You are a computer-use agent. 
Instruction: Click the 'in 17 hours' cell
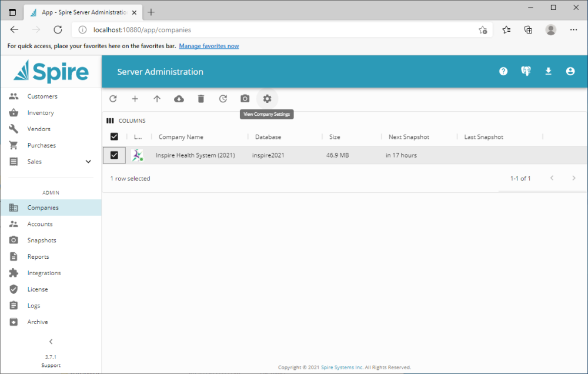[x=401, y=155]
